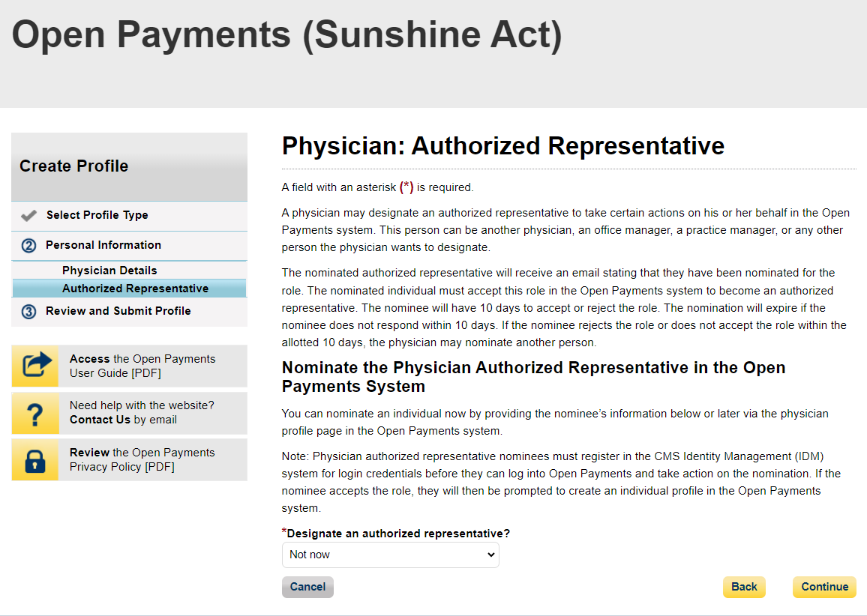Click the Open Payments (Sunshine Act) header title
Screen dimensions: 867x616
coord(286,35)
